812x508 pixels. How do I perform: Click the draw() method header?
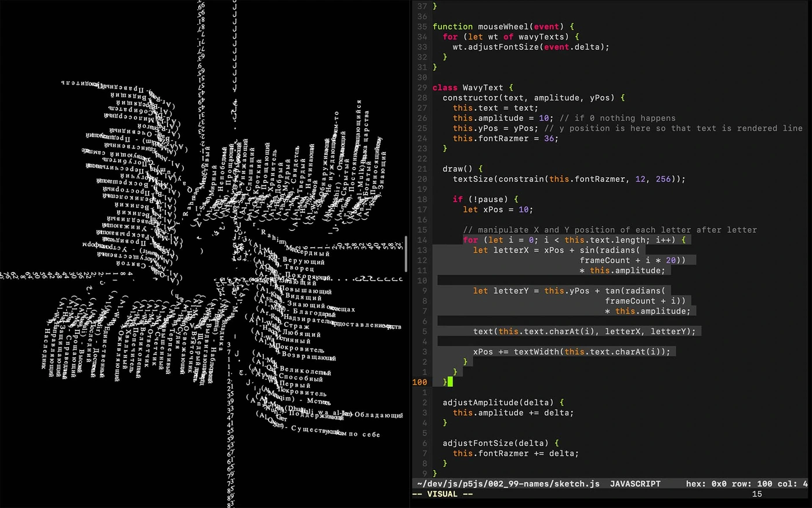[x=458, y=168]
